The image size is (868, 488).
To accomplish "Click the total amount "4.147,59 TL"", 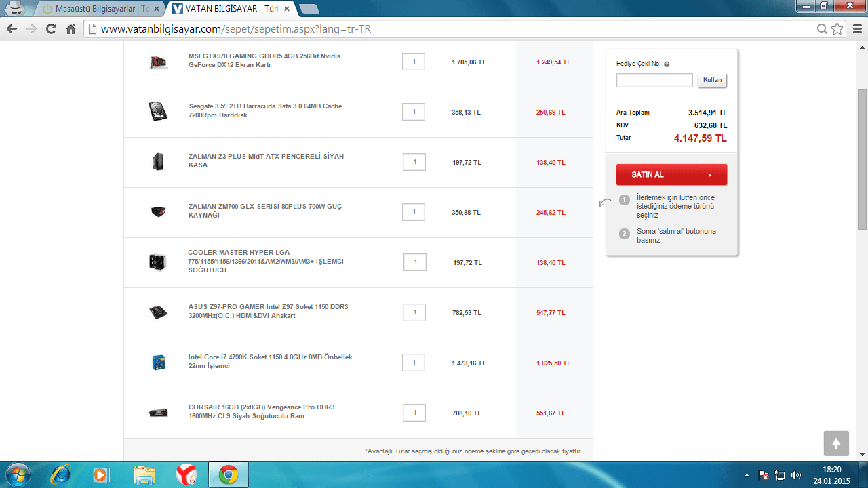I will (701, 138).
